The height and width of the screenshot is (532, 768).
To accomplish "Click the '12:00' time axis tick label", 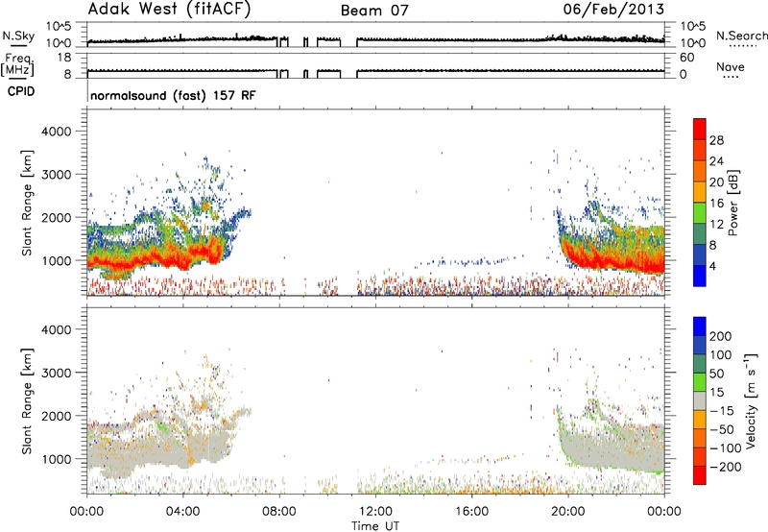I will click(375, 512).
